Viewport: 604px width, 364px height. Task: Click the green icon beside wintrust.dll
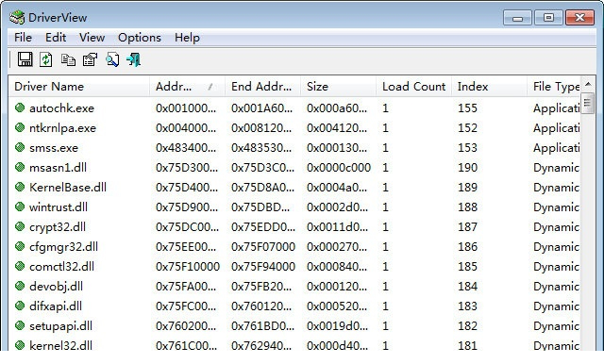(20, 207)
